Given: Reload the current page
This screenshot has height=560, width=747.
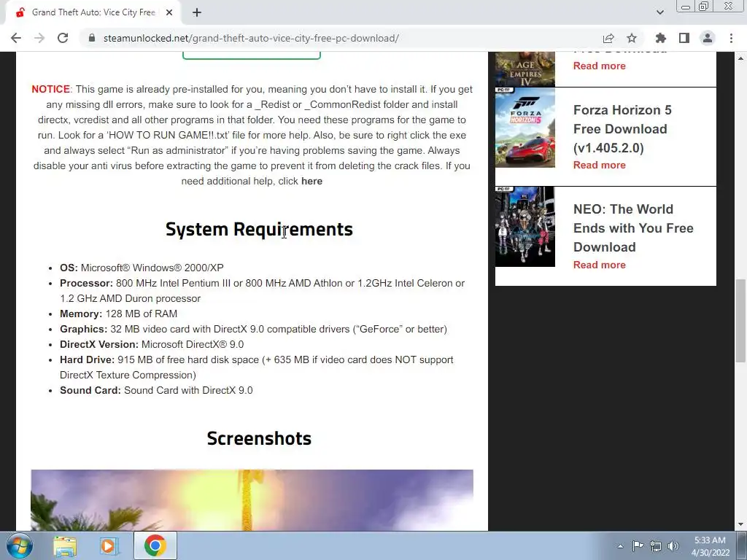Looking at the screenshot, I should (x=63, y=38).
